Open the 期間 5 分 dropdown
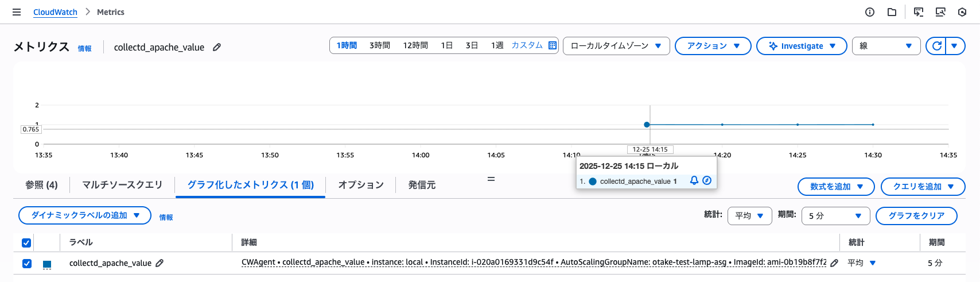980x282 pixels. point(835,216)
